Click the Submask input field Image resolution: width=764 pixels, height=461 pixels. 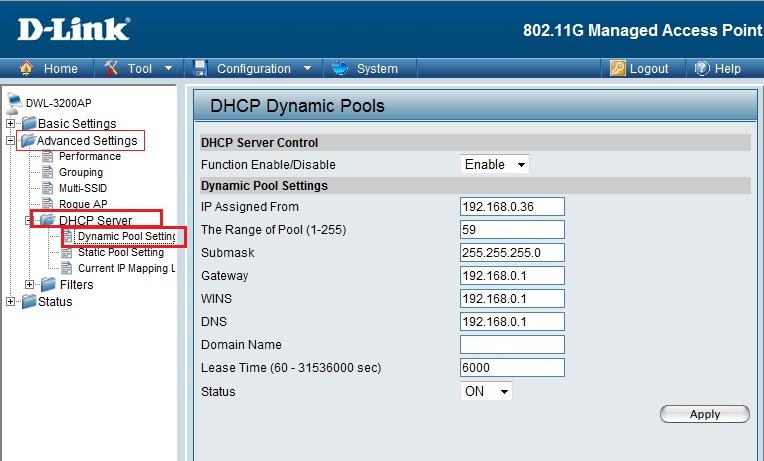512,252
